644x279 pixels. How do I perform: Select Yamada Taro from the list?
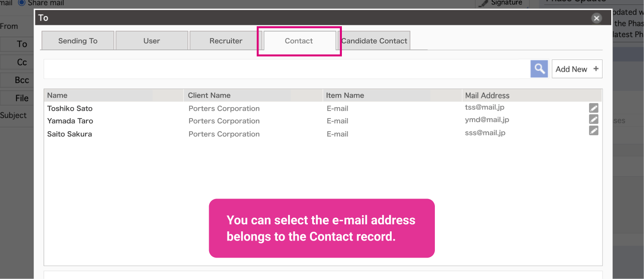click(x=70, y=121)
